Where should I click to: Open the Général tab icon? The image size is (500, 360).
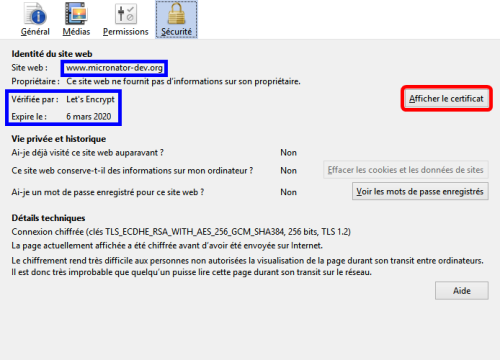[x=36, y=14]
